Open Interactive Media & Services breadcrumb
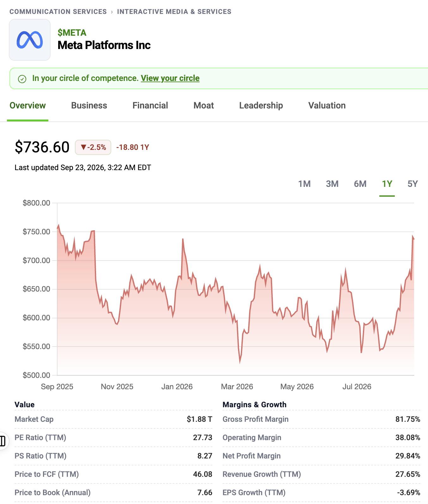Viewport: 428px width, 504px height. pos(174,12)
